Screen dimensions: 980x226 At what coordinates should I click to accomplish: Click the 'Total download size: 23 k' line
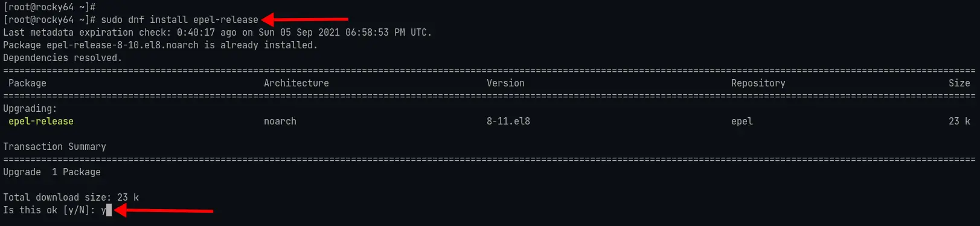[x=71, y=198]
